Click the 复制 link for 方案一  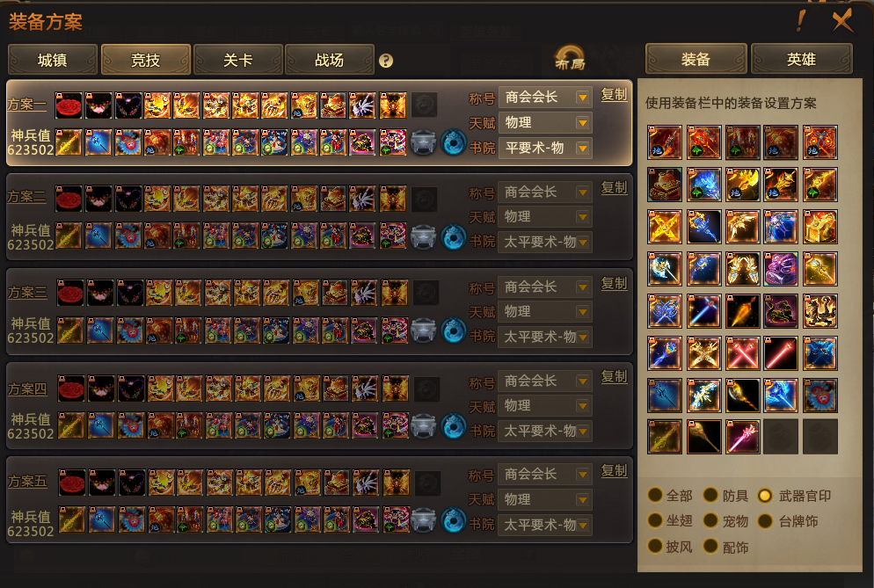coord(615,94)
